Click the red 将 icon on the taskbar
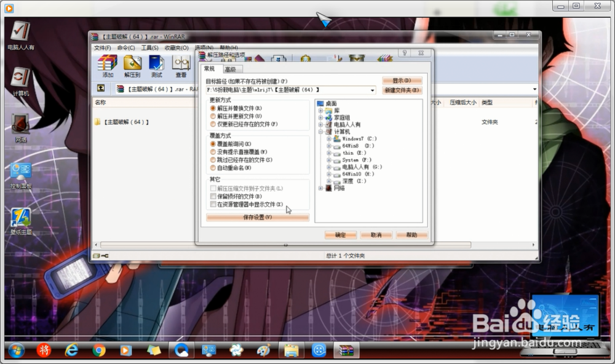 tap(44, 350)
